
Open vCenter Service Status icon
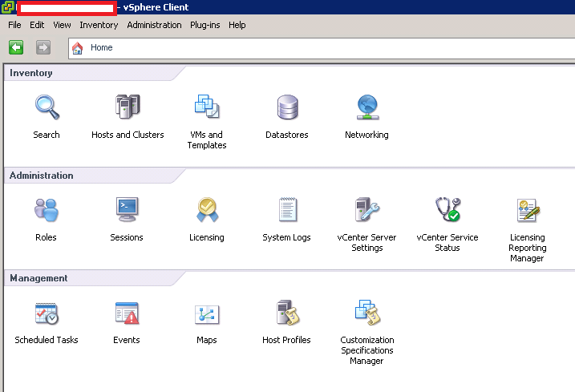pyautogui.click(x=447, y=209)
